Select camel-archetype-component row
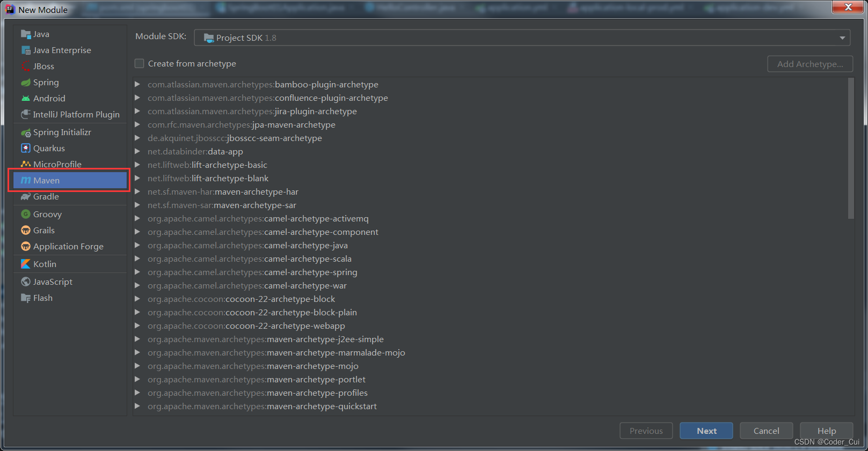Viewport: 868px width, 451px height. (491, 232)
